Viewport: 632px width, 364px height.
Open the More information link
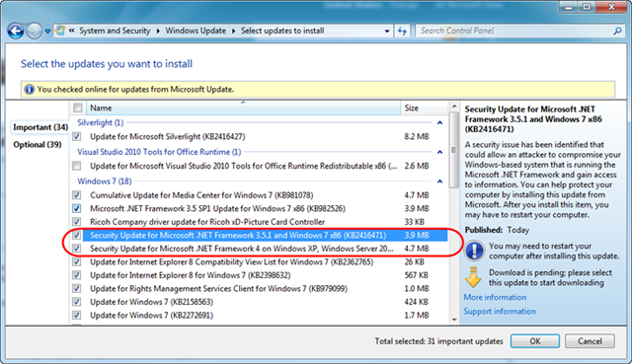tap(495, 297)
